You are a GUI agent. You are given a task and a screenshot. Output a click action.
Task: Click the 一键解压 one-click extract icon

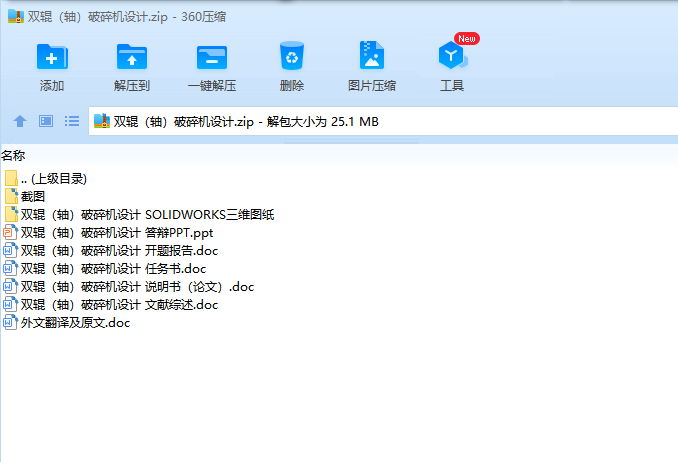pyautogui.click(x=212, y=57)
